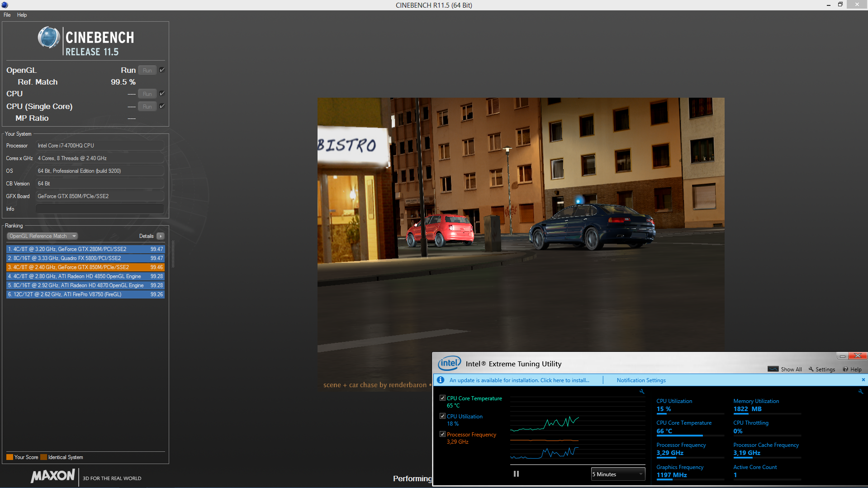Click the update available install link
This screenshot has height=488, width=868.
(519, 380)
